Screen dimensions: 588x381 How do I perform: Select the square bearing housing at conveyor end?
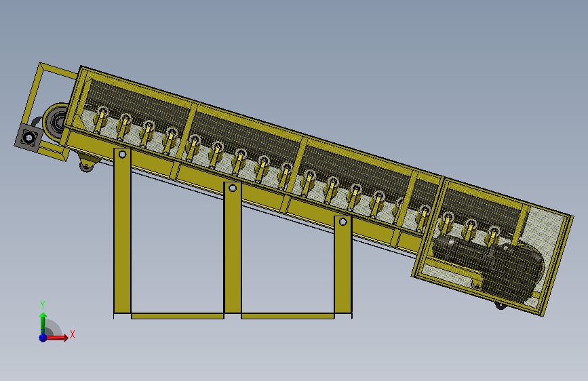pyautogui.click(x=28, y=138)
